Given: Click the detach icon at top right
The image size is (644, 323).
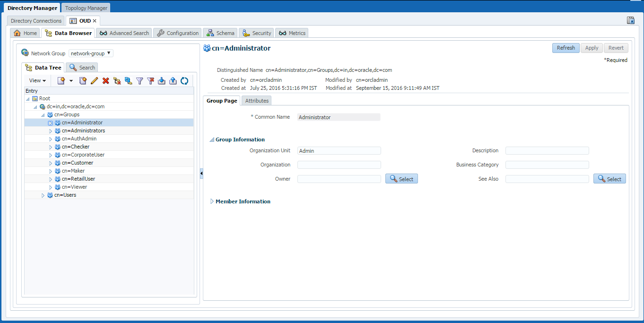Looking at the screenshot, I should [x=630, y=20].
